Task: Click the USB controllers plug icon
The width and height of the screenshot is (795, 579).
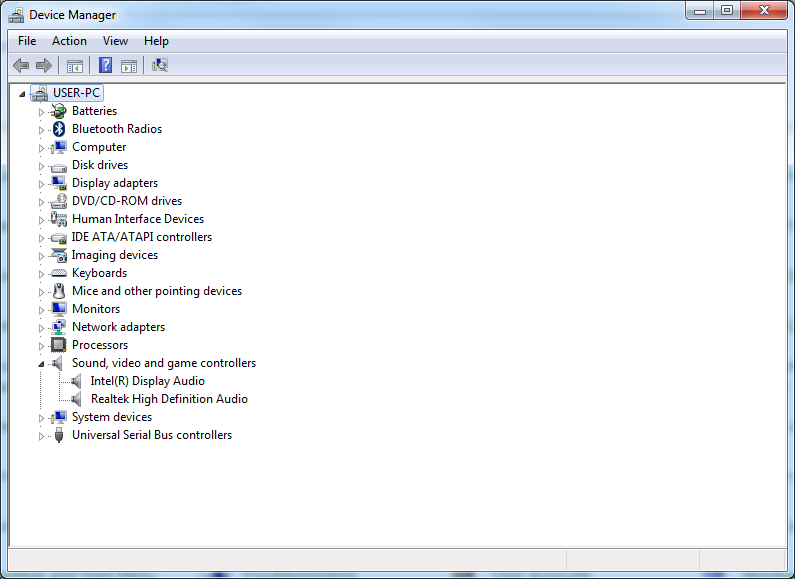Action: (x=59, y=435)
